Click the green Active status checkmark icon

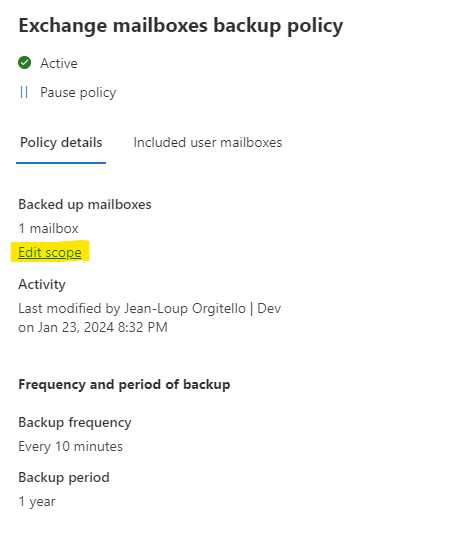point(24,63)
